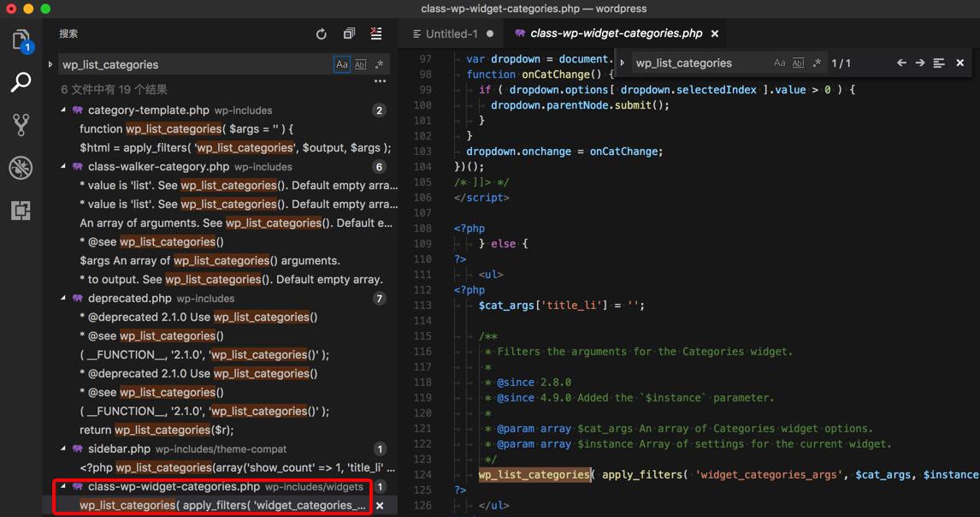Open the Source Control view
The image size is (980, 517).
21,125
